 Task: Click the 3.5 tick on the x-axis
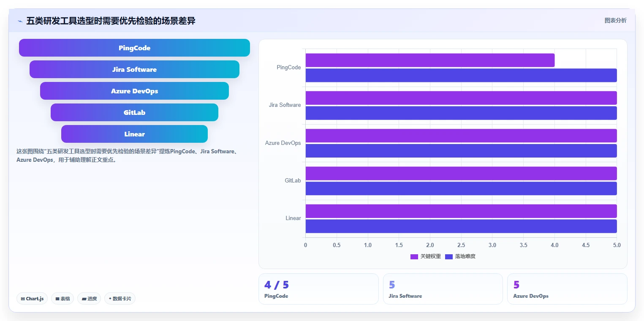point(524,245)
